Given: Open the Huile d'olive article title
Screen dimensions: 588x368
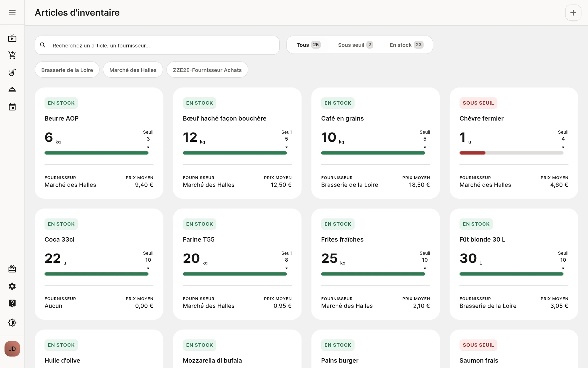Looking at the screenshot, I should pyautogui.click(x=62, y=361).
